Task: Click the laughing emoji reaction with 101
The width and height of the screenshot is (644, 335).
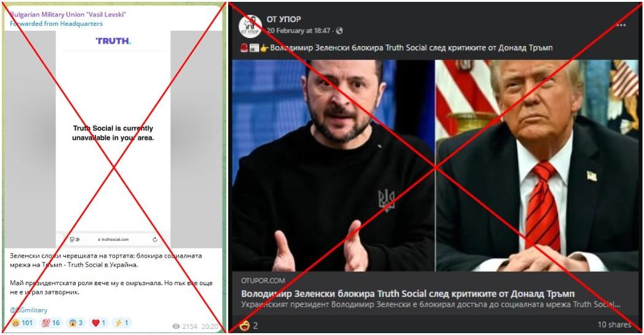Action: (x=23, y=323)
